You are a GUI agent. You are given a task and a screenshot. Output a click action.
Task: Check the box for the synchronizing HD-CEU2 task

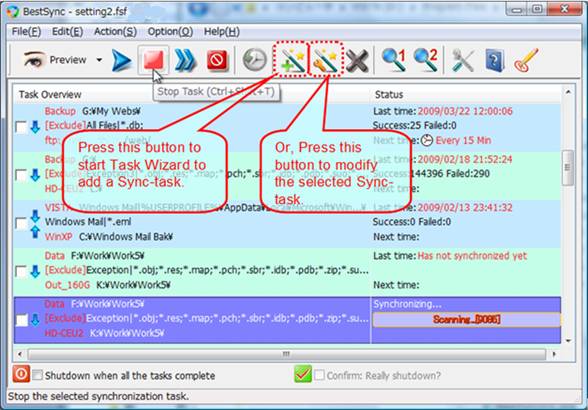point(22,320)
